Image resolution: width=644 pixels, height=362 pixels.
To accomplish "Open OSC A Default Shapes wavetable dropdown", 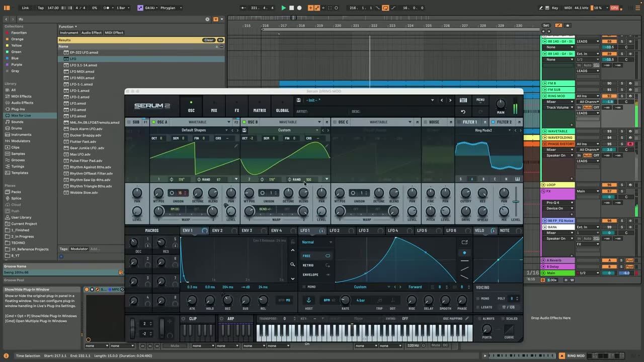I will [x=194, y=130].
